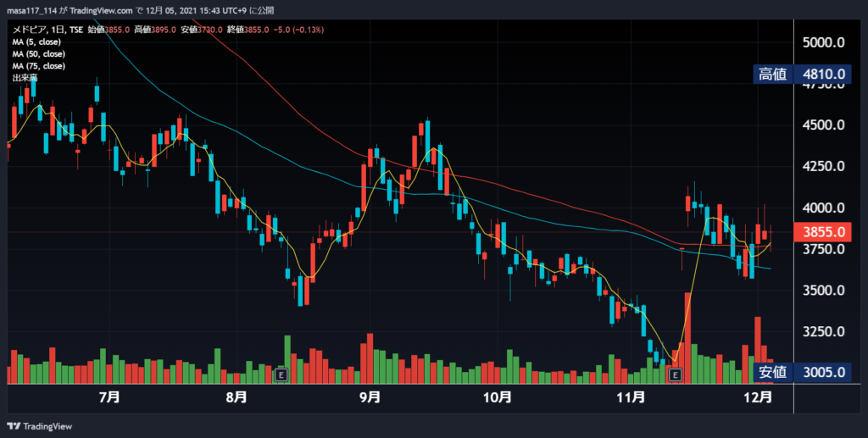Click the 4000.0 price axis value
868x438 pixels.
[824, 208]
